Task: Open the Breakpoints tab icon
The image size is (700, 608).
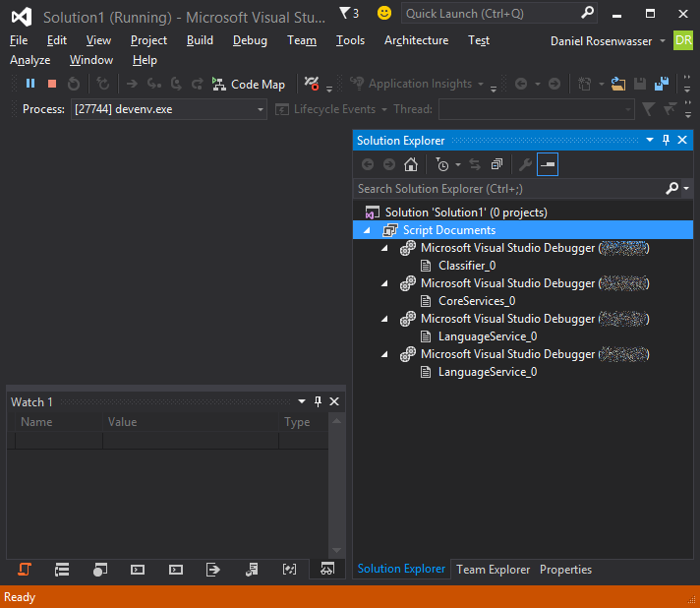Action: (x=100, y=569)
